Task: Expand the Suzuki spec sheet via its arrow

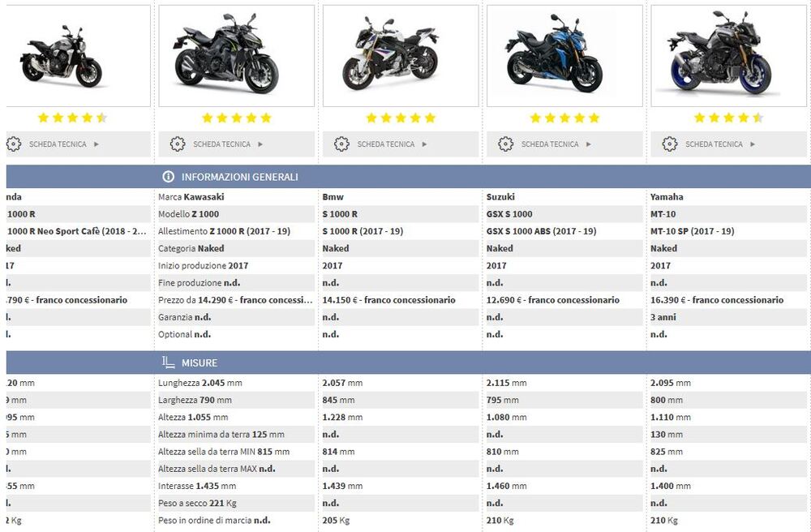Action: 590,144
